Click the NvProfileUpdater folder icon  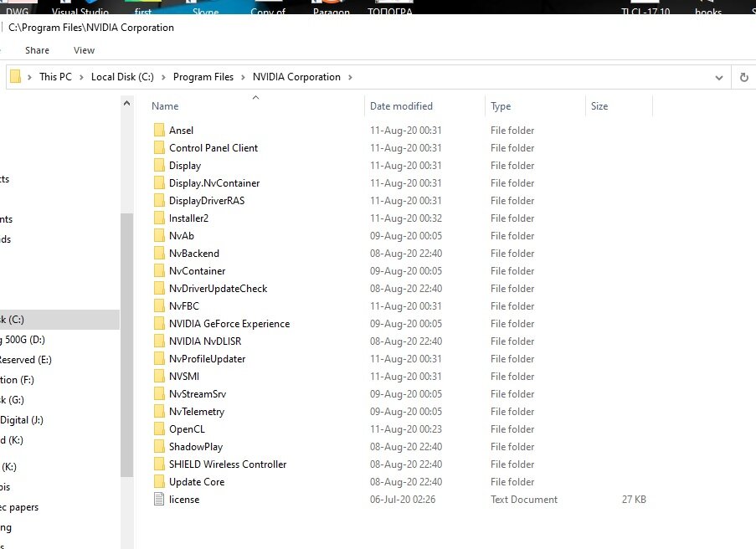(x=159, y=359)
